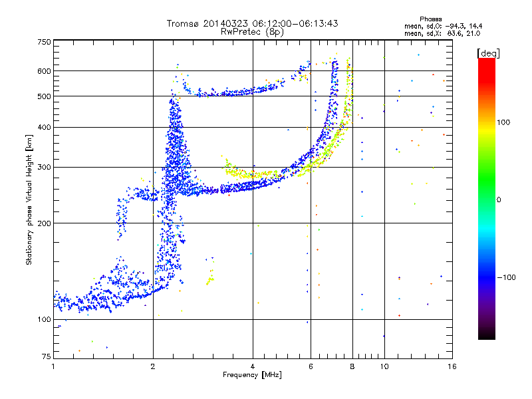
Task: Click the colorbar tick label '100'
Action: [503, 122]
